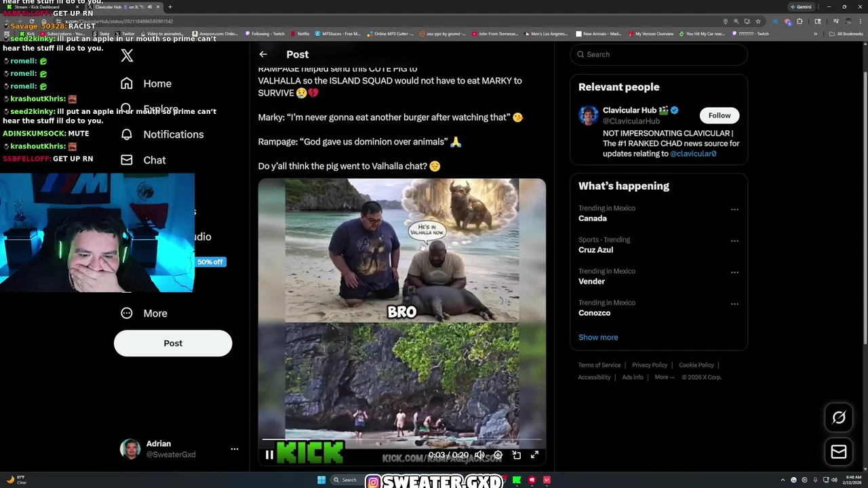
Task: Pause the video
Action: pos(269,455)
